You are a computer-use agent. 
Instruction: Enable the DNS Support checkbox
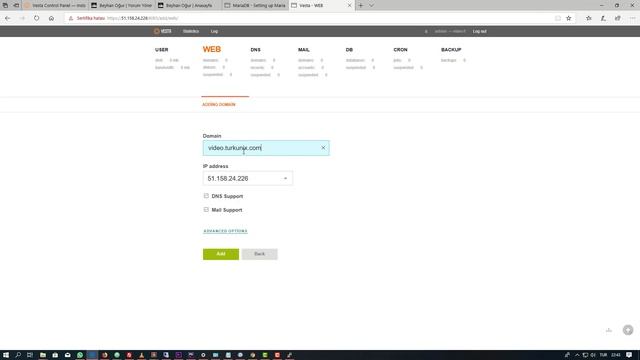point(206,196)
